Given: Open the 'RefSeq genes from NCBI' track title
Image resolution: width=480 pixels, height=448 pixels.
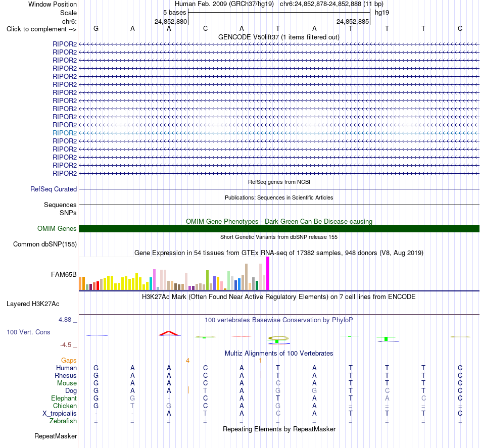Looking at the screenshot, I should pos(279,182).
